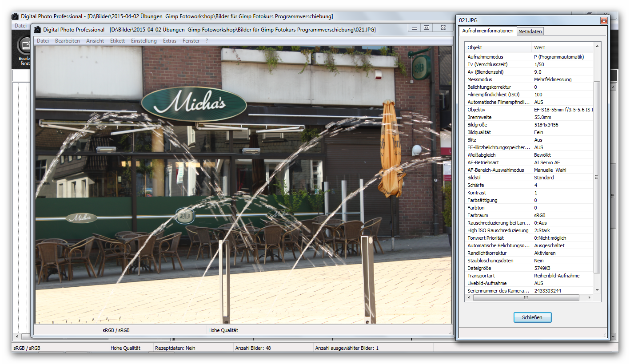
Task: Click the down arrow of the info list scrollbar
Action: pos(597,290)
